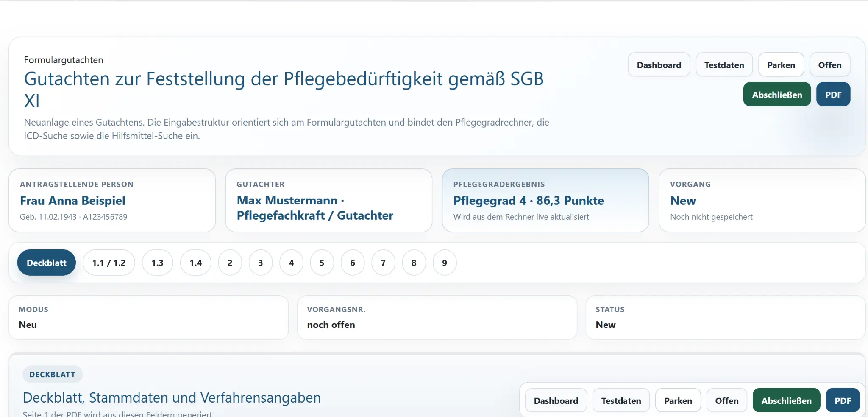Open section 5 tab
This screenshot has width=868, height=417.
pos(322,263)
